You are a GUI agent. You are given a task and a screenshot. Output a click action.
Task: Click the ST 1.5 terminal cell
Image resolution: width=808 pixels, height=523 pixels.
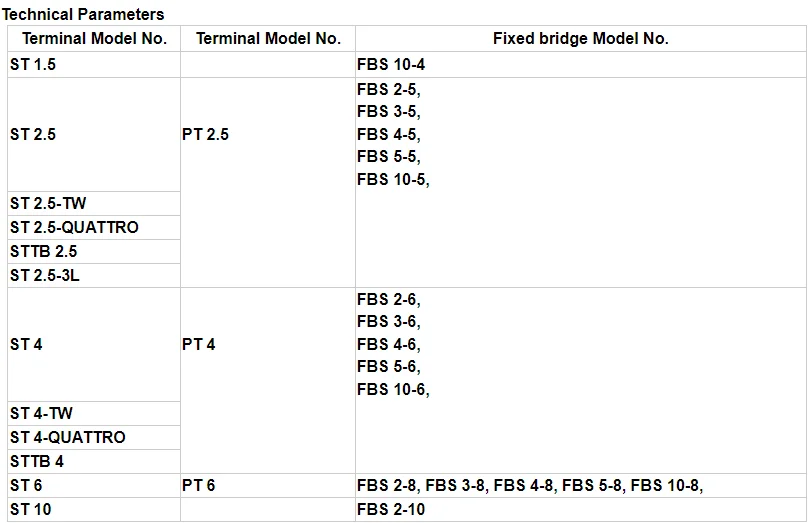(32, 65)
